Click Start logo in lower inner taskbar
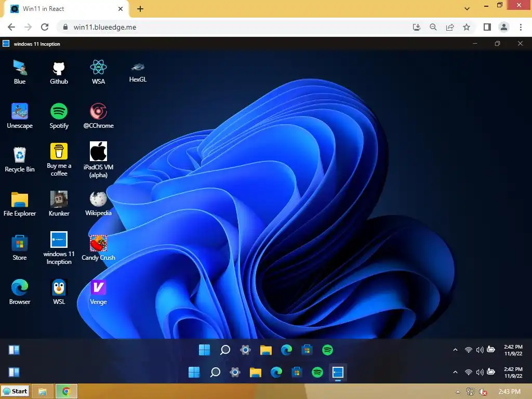Viewport: 532px width, 399px height. coord(194,372)
